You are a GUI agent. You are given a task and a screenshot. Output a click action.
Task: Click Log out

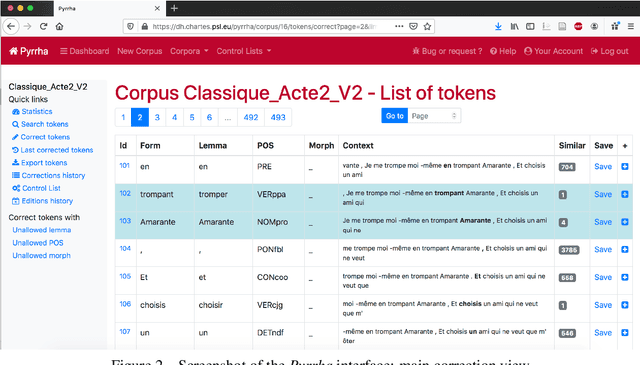[x=609, y=51]
